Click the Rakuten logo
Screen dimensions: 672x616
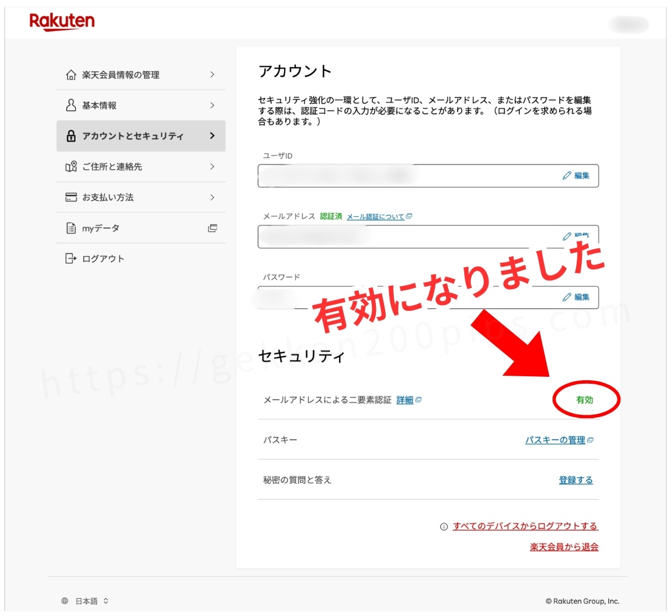pos(61,22)
